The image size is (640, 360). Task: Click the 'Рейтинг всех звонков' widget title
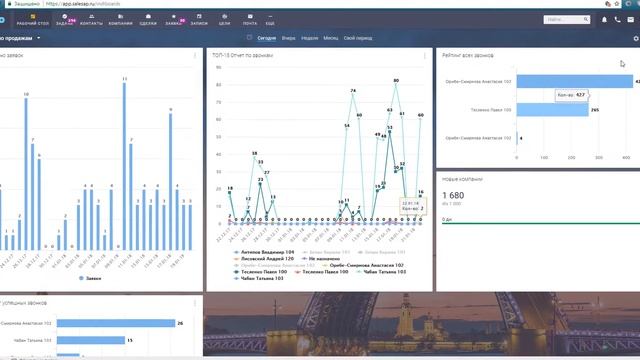click(468, 55)
